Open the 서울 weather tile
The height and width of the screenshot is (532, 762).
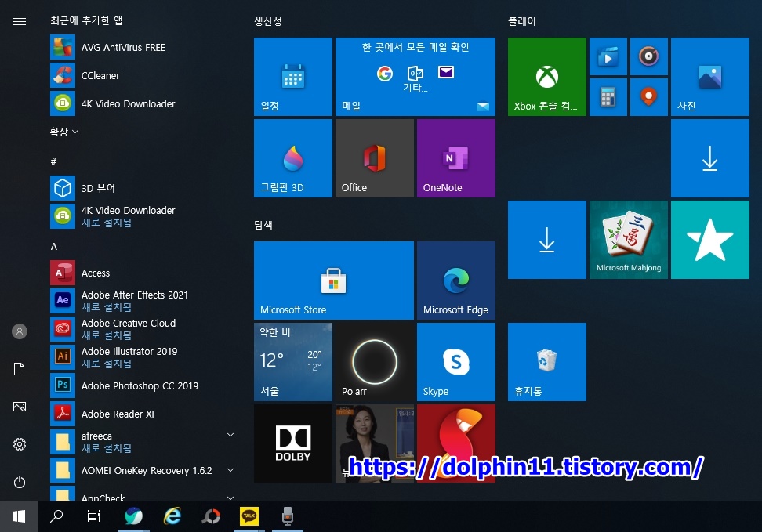(293, 362)
